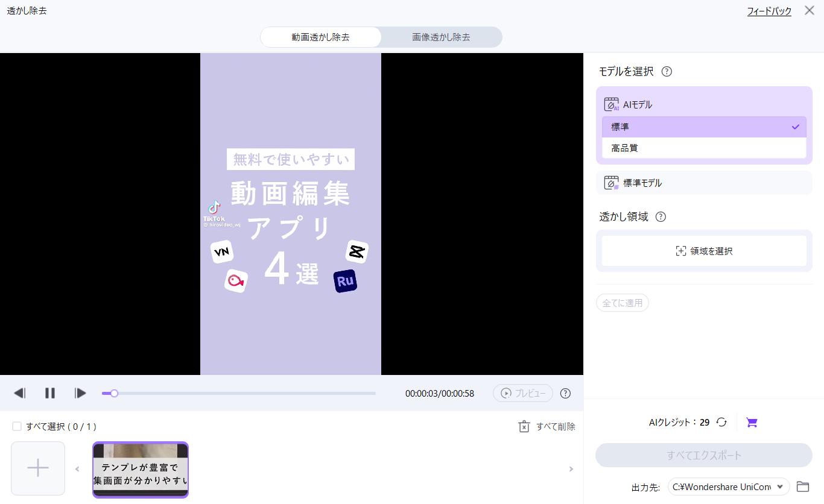Select the 標準 option in dropdown
824x504 pixels.
pos(703,127)
